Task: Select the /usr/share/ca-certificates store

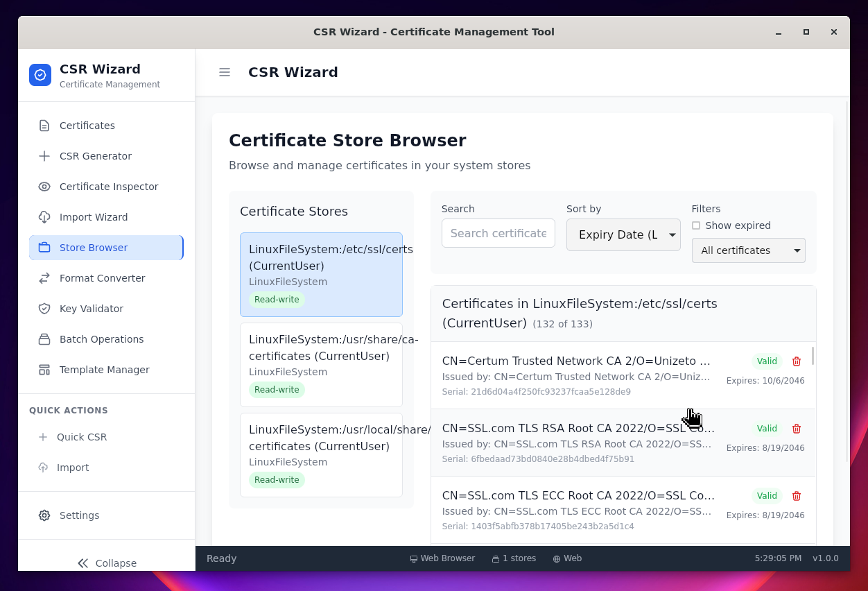Action: coord(321,364)
